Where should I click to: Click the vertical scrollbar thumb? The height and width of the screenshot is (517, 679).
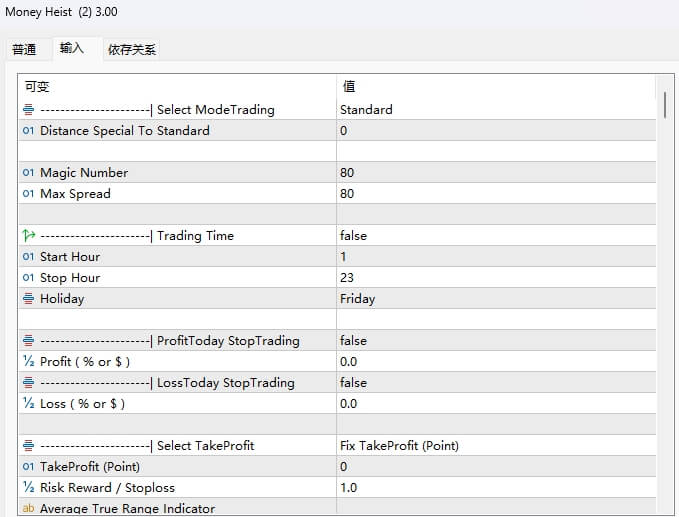[x=665, y=104]
